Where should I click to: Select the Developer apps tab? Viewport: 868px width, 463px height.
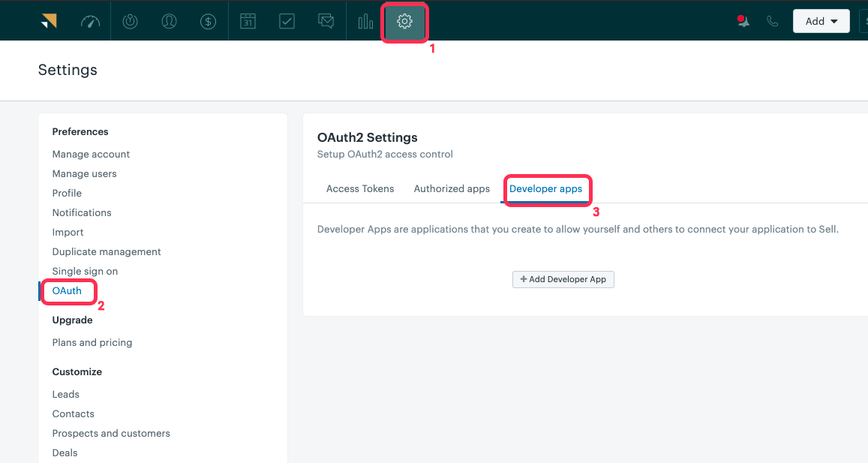(545, 189)
